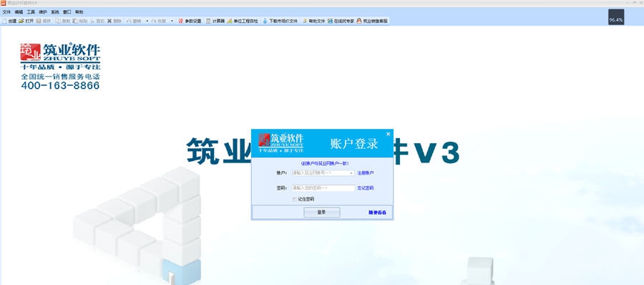Tick the 记住密码 remember-password checkbox

point(295,199)
